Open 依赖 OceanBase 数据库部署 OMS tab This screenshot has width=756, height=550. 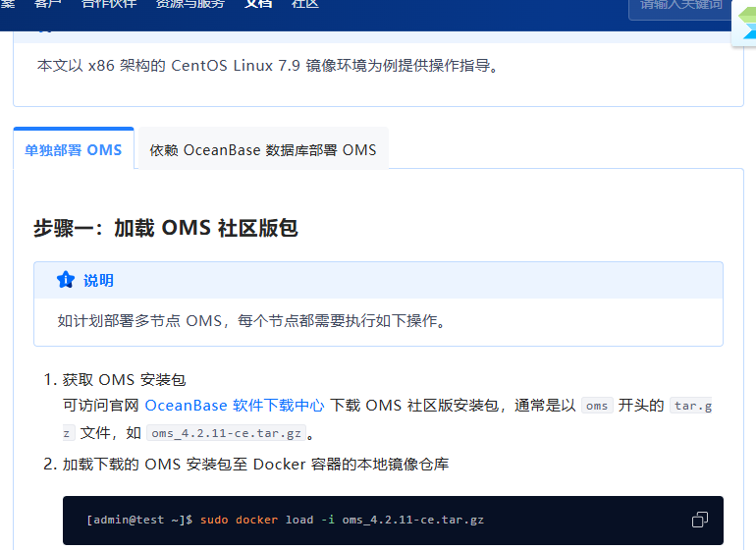point(262,150)
